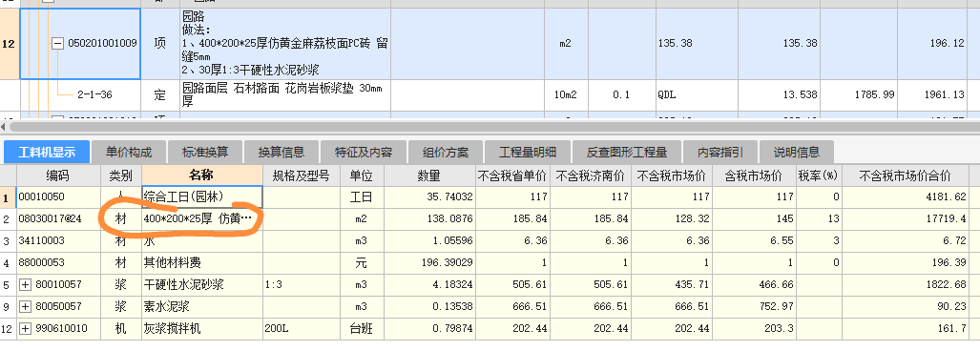Click unit price value 1785.99
The image size is (980, 351).
tap(874, 95)
